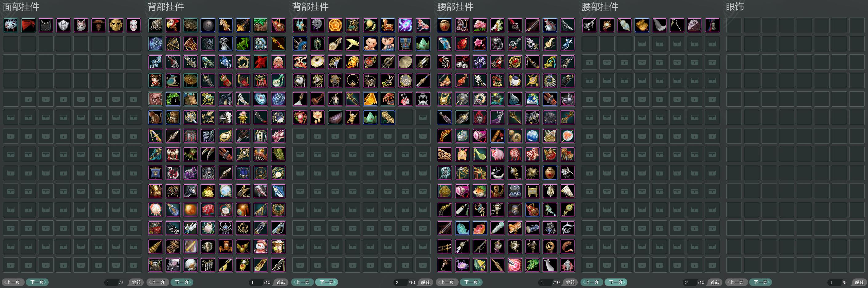The width and height of the screenshot is (868, 288).
Task: Go to next page in 面部挂件 panel
Action: [x=38, y=282]
